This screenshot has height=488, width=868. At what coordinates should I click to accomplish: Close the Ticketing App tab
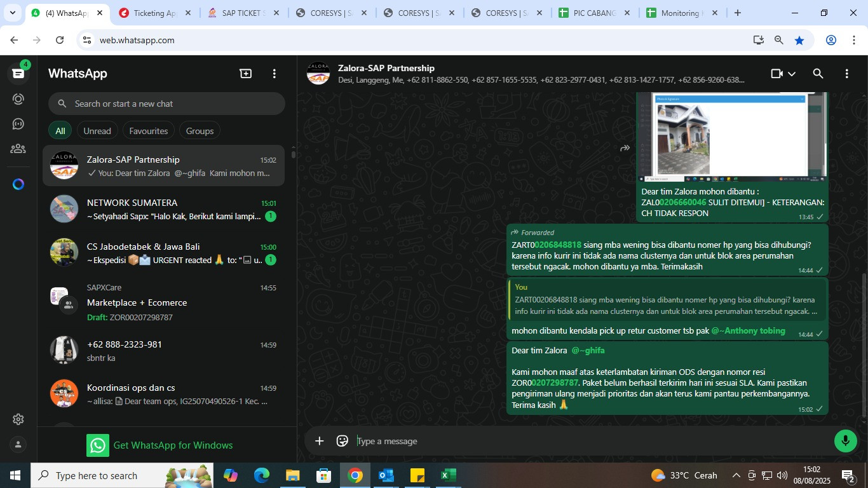[x=187, y=13]
